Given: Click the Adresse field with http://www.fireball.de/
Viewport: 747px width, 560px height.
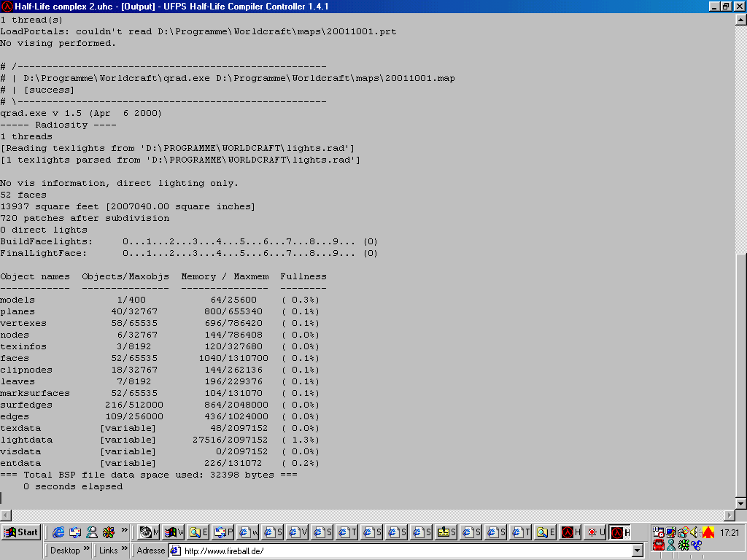Looking at the screenshot, I should pyautogui.click(x=406, y=551).
